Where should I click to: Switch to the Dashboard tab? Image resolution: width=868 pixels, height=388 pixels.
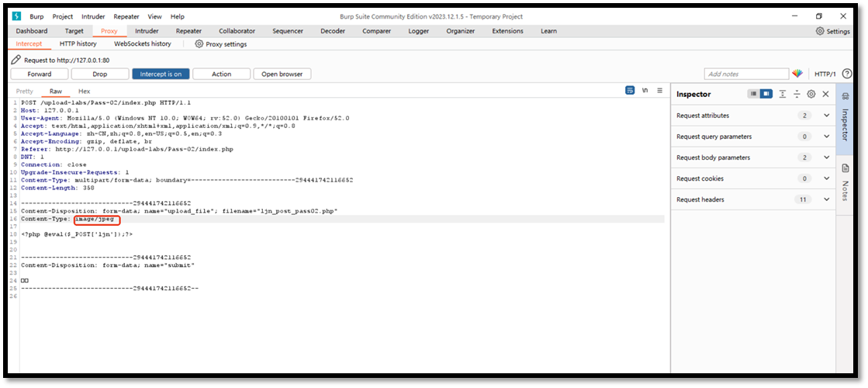[x=32, y=31]
